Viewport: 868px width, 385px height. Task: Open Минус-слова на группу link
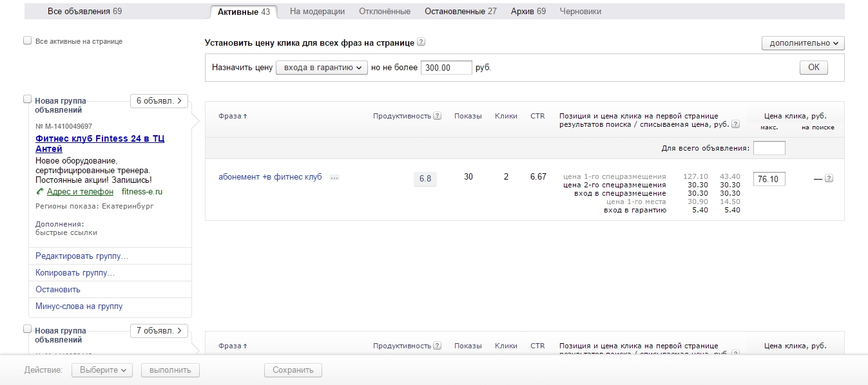[x=79, y=306]
